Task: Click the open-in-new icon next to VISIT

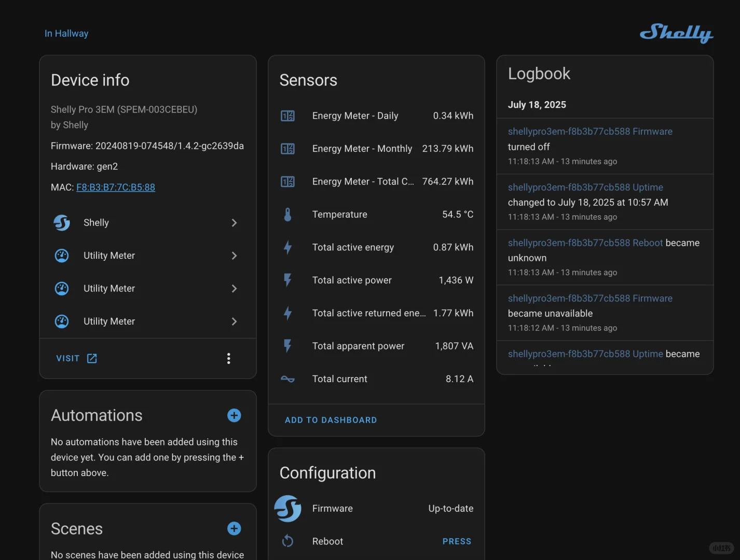Action: click(x=92, y=358)
